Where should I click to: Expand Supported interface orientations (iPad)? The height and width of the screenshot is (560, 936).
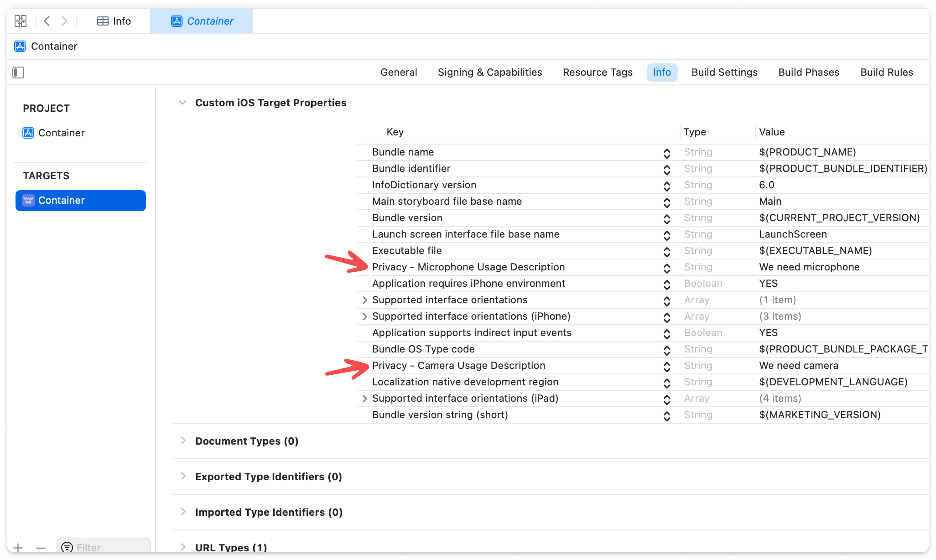(364, 398)
